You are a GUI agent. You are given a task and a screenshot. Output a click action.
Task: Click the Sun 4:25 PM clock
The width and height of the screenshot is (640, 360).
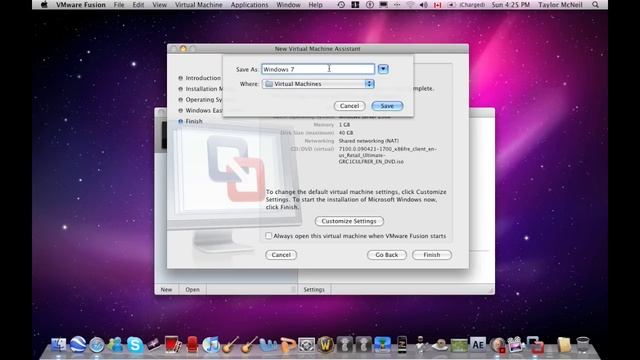coord(511,5)
